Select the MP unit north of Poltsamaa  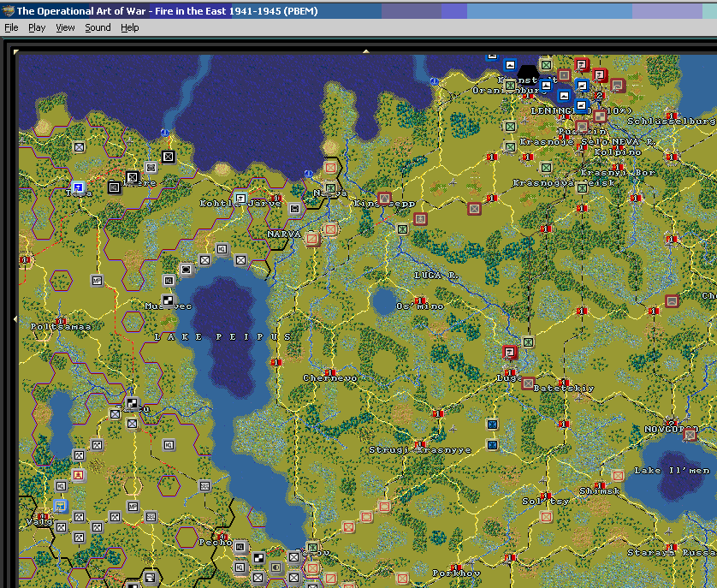[x=97, y=280]
